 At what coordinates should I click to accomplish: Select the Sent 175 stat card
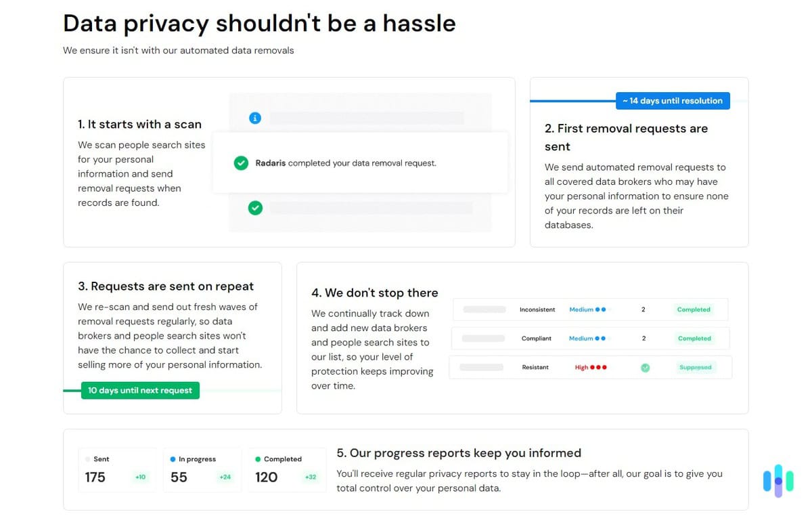[x=117, y=470]
